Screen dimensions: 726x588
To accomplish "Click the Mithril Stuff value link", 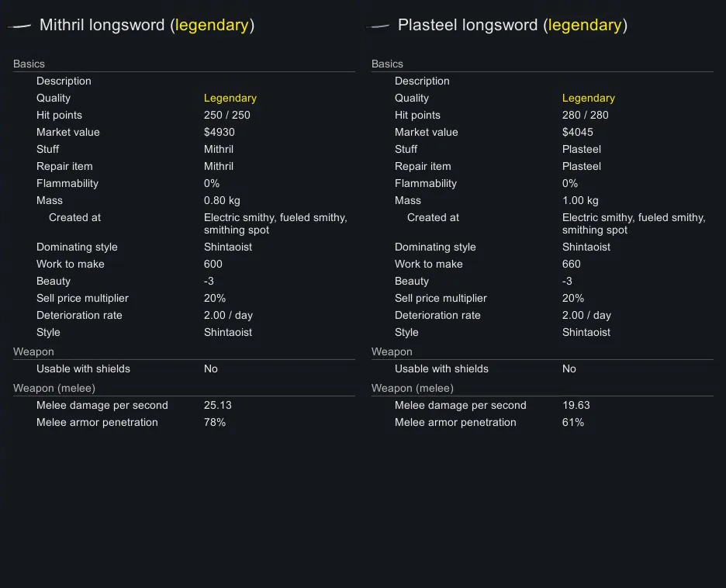I will click(x=219, y=149).
